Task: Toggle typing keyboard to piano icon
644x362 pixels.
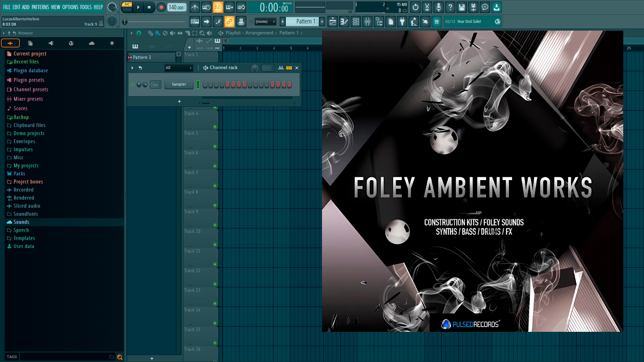Action: click(x=195, y=21)
